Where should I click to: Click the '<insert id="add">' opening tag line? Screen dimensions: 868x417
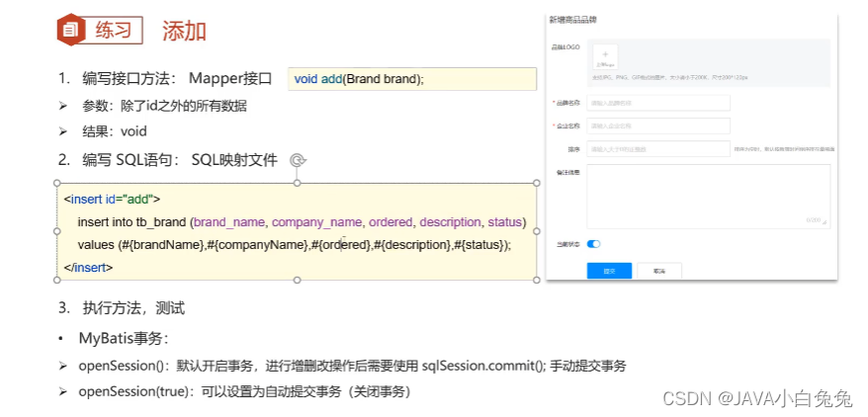[x=113, y=199]
